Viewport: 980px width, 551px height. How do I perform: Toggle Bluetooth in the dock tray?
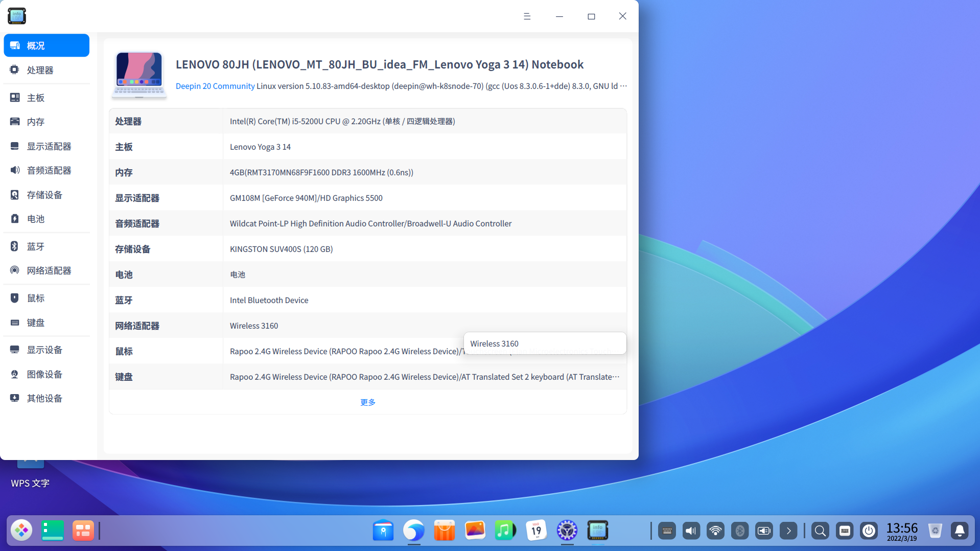pyautogui.click(x=739, y=531)
